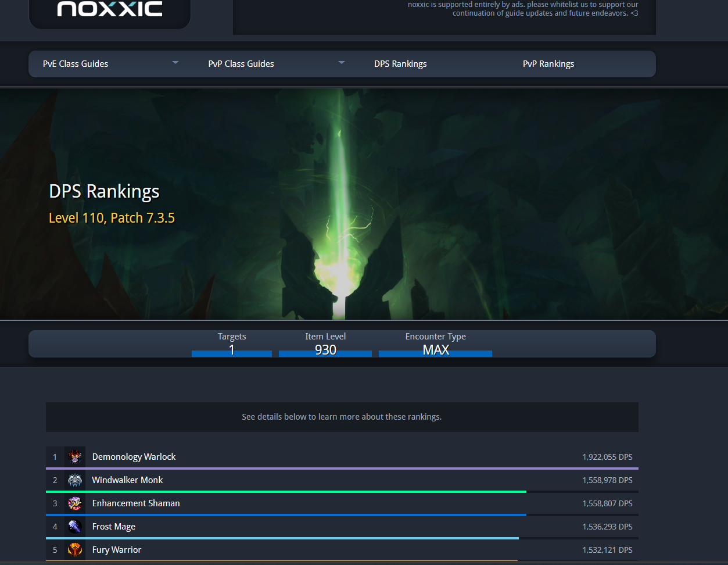Click the Fury Warrior 1,532,121 DPS value

click(x=607, y=550)
